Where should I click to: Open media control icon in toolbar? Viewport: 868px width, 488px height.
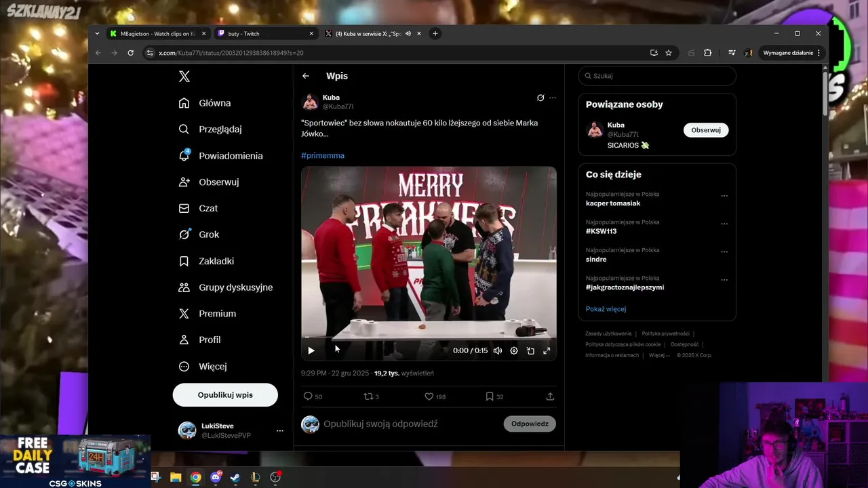[732, 53]
